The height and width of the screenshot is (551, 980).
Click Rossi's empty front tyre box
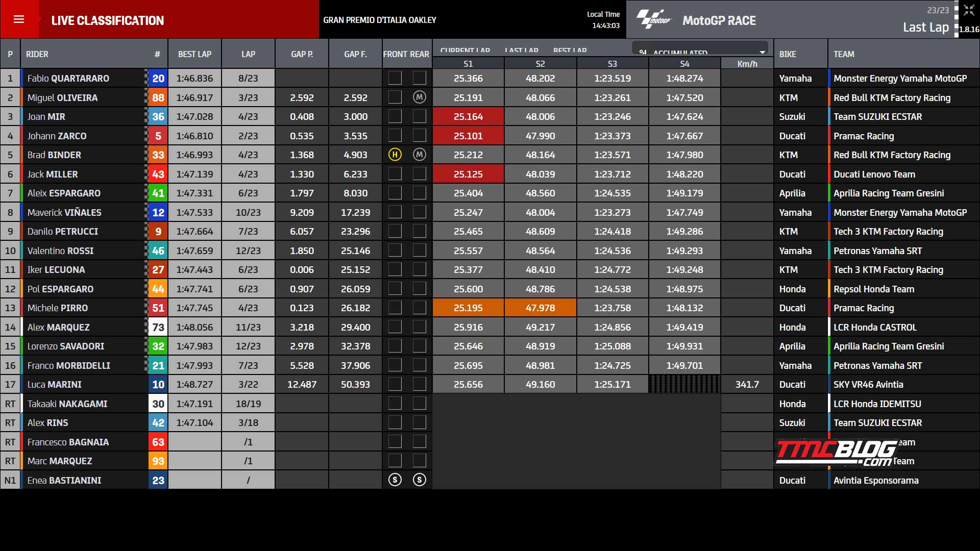pos(395,251)
